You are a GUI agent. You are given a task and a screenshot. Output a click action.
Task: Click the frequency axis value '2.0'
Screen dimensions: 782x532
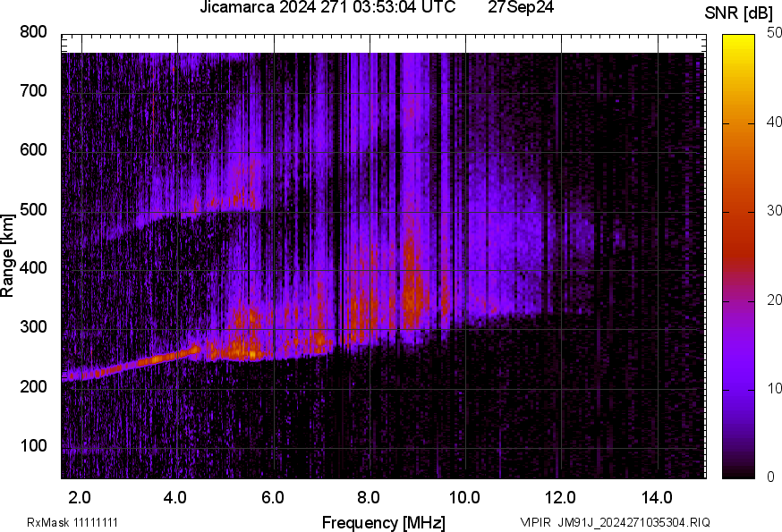tap(80, 498)
